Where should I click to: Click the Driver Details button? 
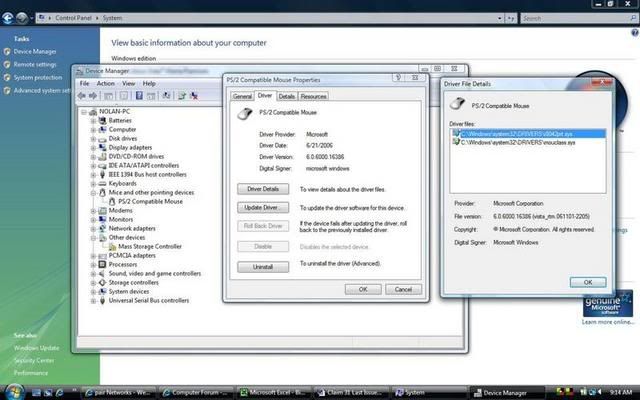pos(263,189)
